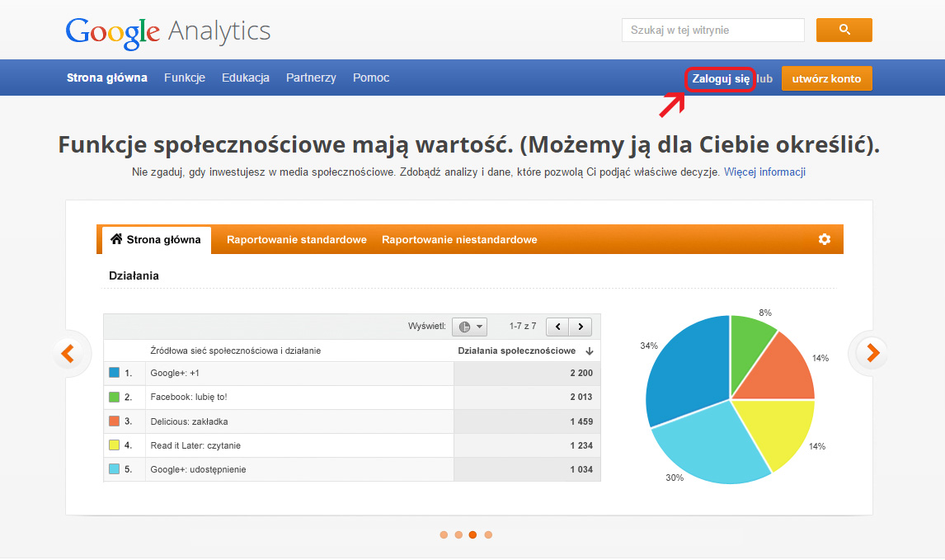This screenshot has width=945, height=560.
Task: Switch to Raportowanie standardowe tab
Action: [297, 240]
